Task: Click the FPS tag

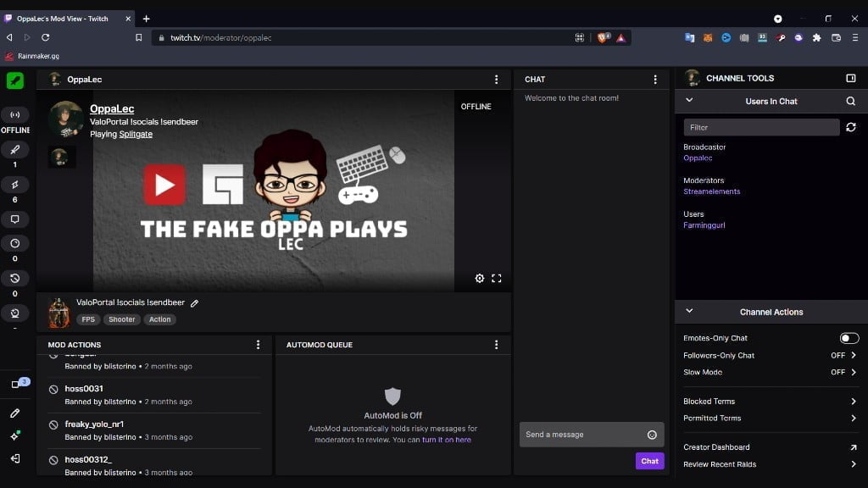Action: coord(88,319)
